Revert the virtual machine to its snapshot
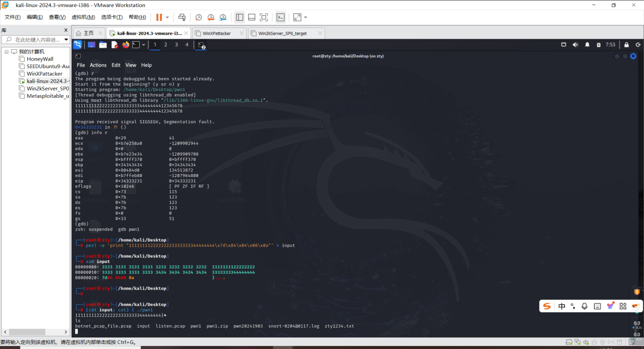644x349 pixels. 211,17
